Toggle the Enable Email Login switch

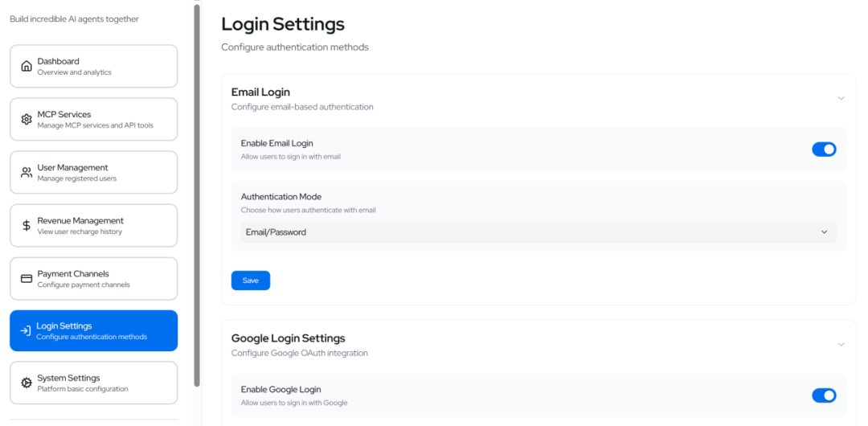pyautogui.click(x=824, y=149)
